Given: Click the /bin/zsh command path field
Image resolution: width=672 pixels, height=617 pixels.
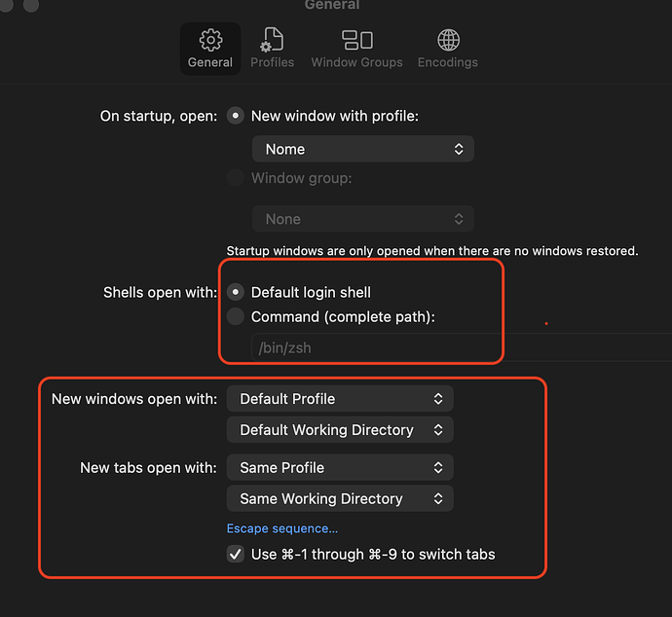Looking at the screenshot, I should point(458,347).
